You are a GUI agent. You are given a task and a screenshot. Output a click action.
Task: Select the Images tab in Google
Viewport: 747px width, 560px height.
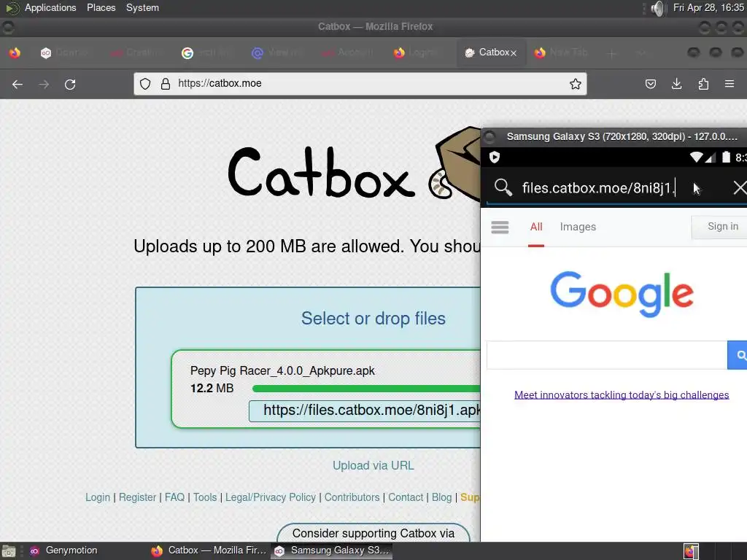[x=578, y=227]
